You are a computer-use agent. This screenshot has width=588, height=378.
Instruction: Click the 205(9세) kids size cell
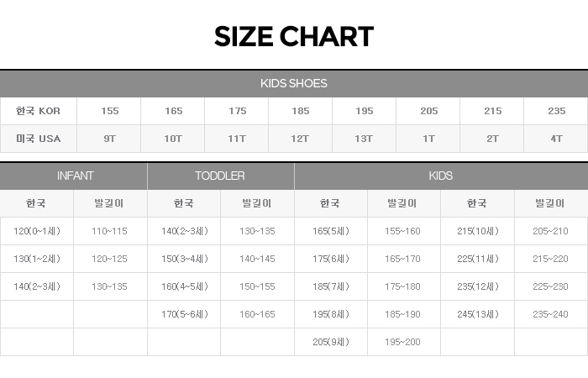pyautogui.click(x=330, y=342)
